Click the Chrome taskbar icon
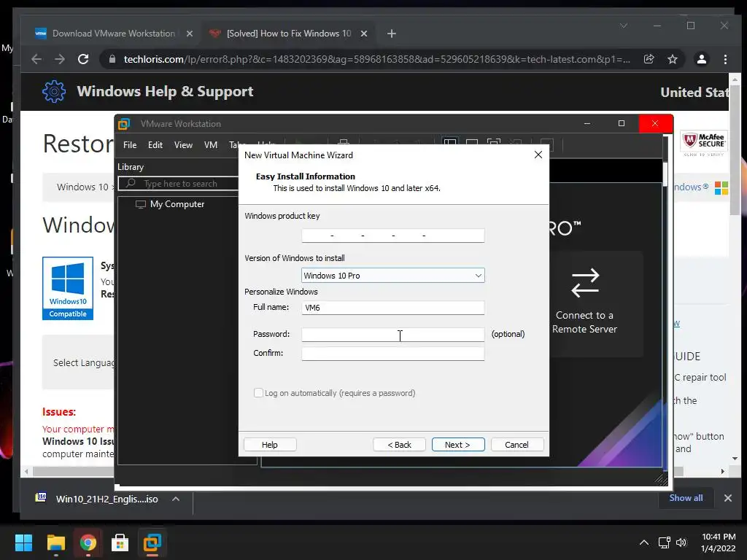The height and width of the screenshot is (560, 747). click(88, 542)
